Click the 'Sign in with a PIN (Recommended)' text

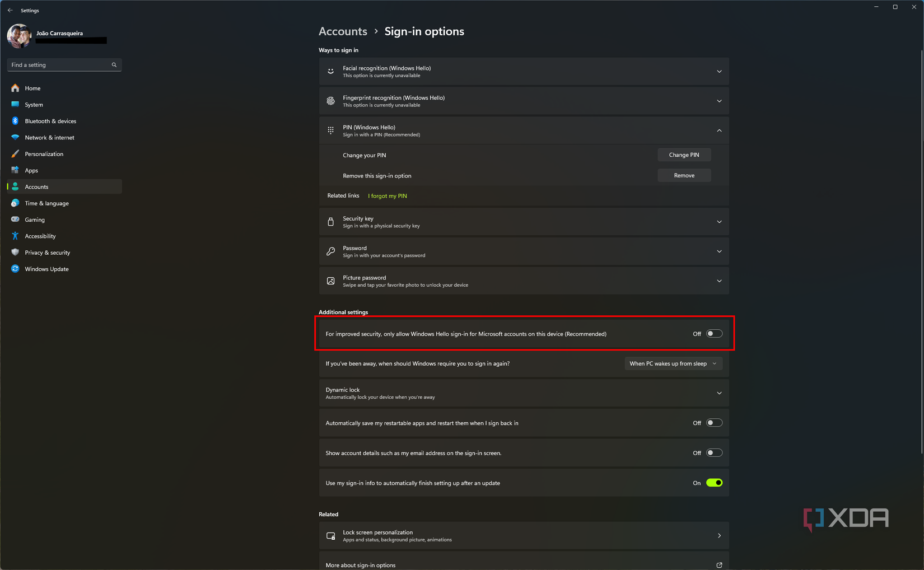[x=381, y=135]
